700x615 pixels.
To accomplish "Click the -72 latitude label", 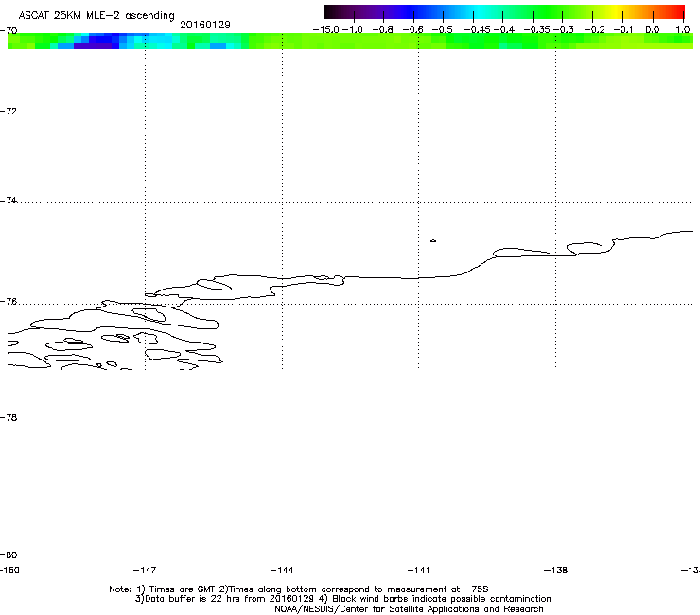I will [x=9, y=112].
